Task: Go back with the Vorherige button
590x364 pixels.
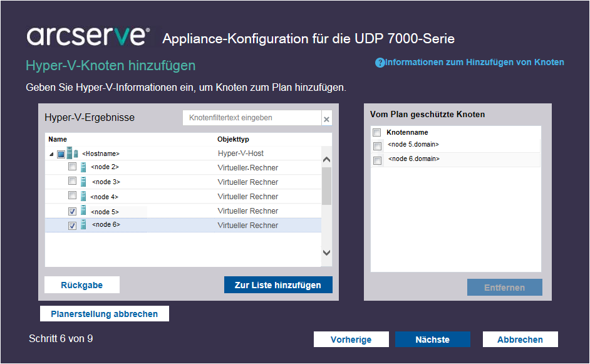Action: [x=351, y=340]
